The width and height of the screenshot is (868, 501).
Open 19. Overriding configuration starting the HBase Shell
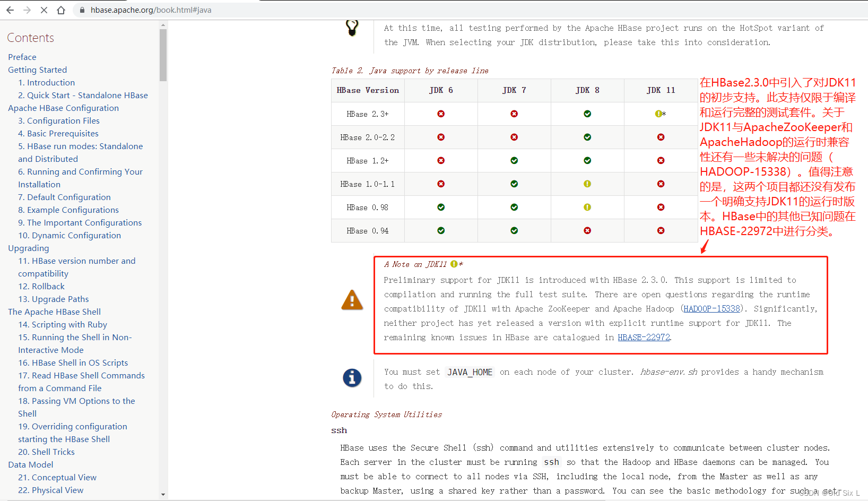point(73,433)
